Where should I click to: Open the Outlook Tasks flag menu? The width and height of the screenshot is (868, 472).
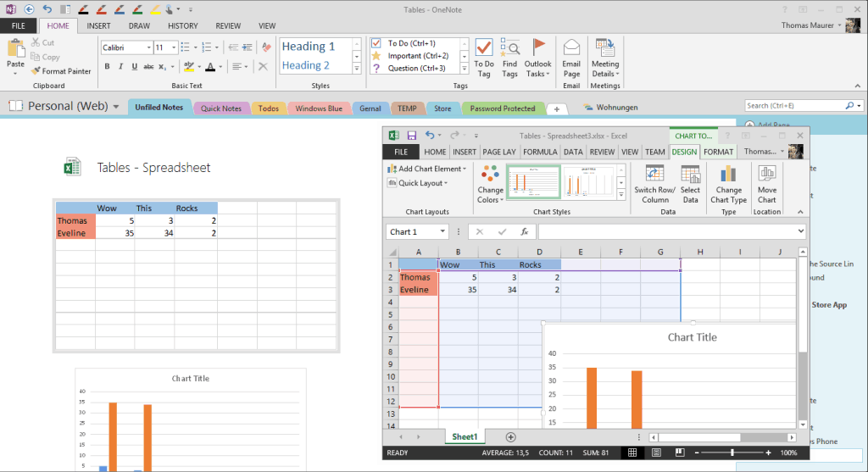click(x=537, y=58)
